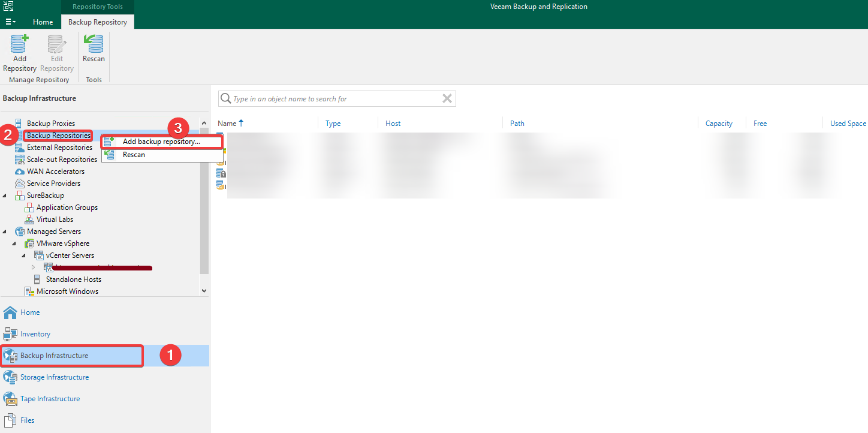Click the Add Repository ribbon icon
The height and width of the screenshot is (433, 868).
coord(20,53)
